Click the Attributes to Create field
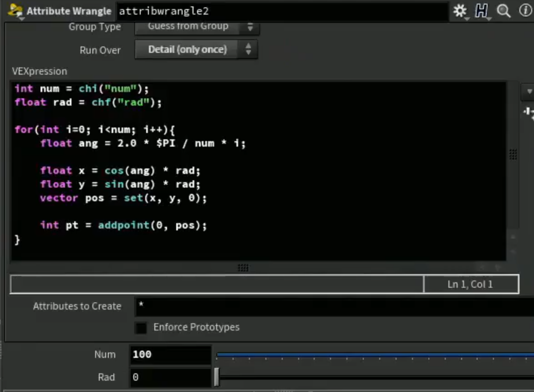This screenshot has height=392, width=534. (335, 306)
